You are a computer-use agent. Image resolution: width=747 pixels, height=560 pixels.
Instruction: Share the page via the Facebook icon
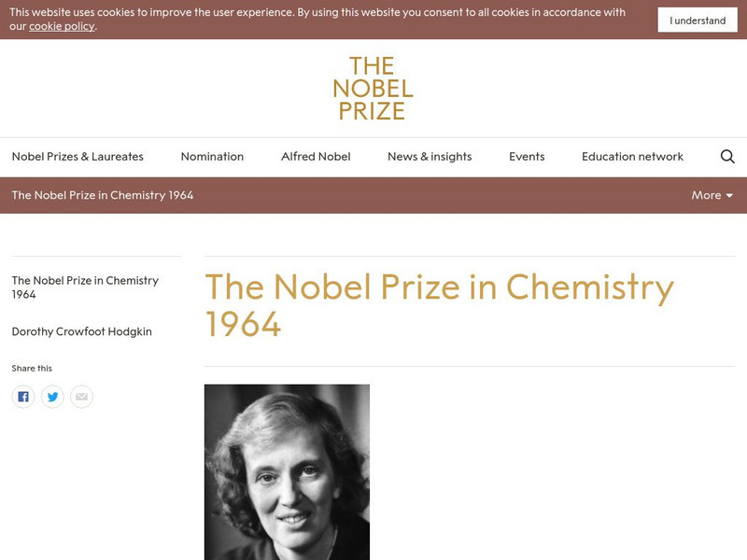(x=23, y=396)
